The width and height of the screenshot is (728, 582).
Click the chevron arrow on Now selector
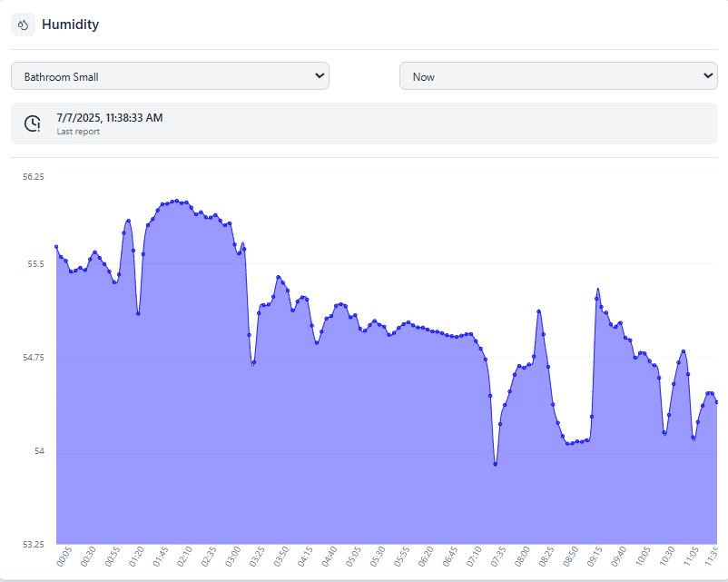click(708, 76)
